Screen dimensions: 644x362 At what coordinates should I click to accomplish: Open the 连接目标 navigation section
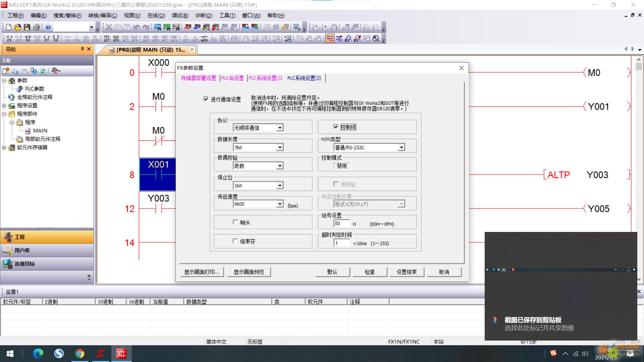(x=47, y=264)
